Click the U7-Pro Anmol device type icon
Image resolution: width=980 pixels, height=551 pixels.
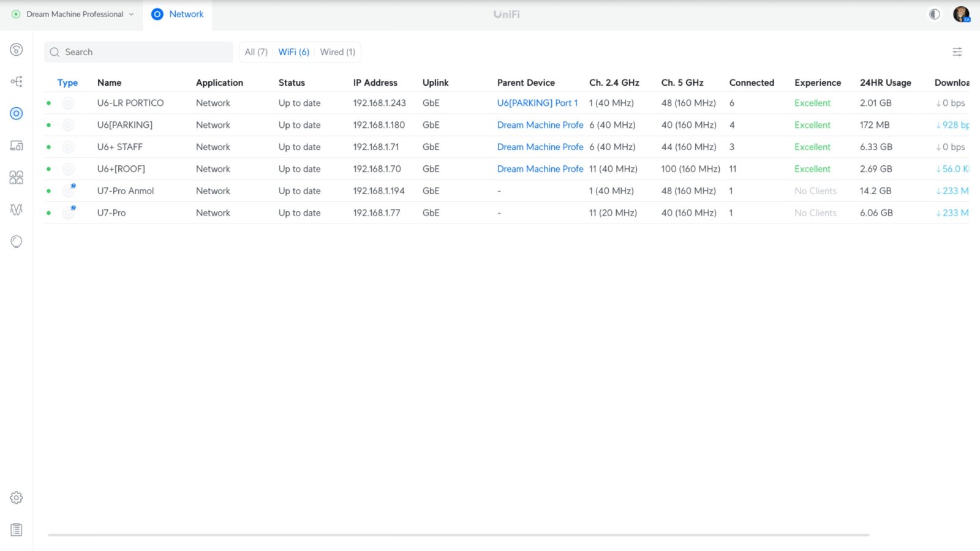tap(69, 190)
